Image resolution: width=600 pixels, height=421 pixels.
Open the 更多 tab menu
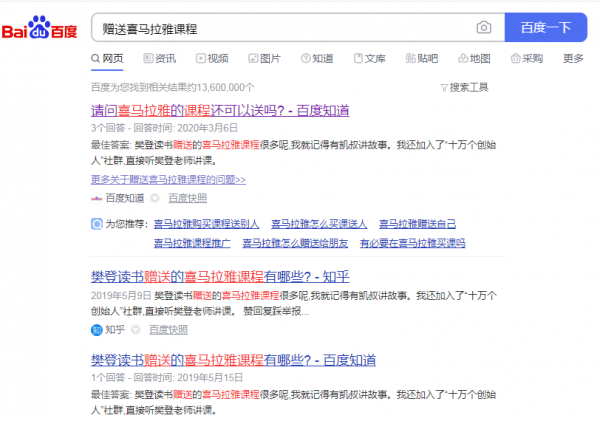tap(573, 59)
